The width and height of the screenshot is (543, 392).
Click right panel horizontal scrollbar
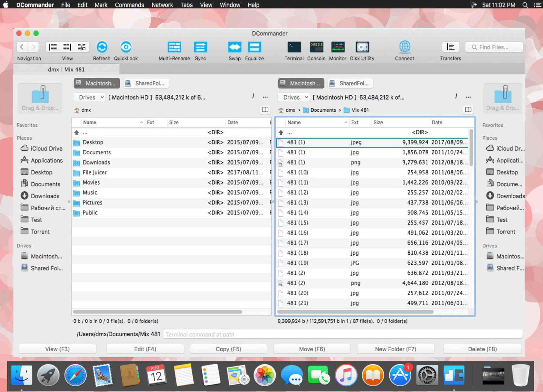pos(355,312)
